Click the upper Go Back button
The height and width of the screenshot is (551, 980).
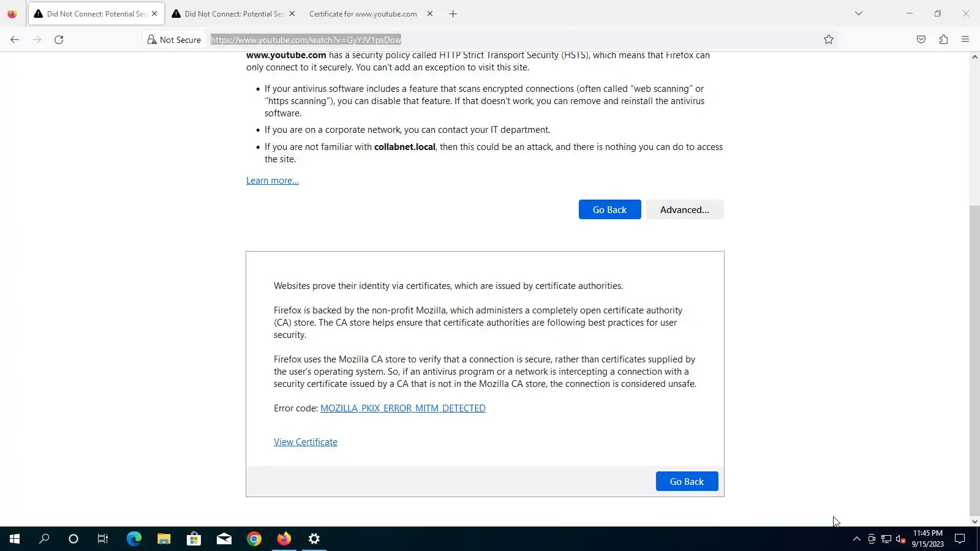(x=609, y=209)
